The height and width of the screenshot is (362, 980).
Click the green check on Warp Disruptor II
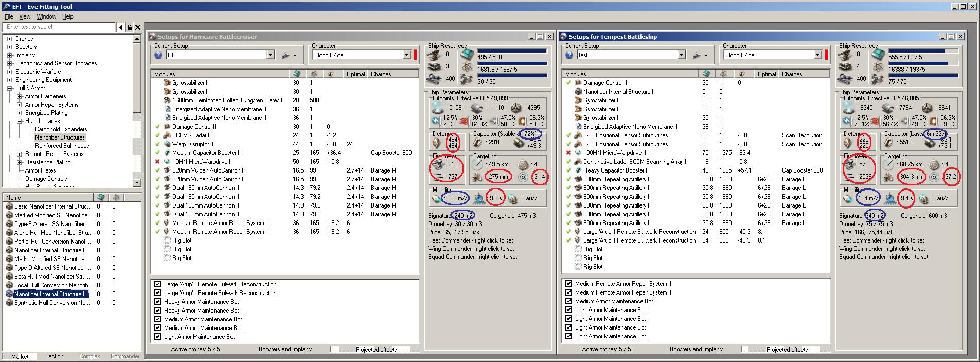pos(157,144)
